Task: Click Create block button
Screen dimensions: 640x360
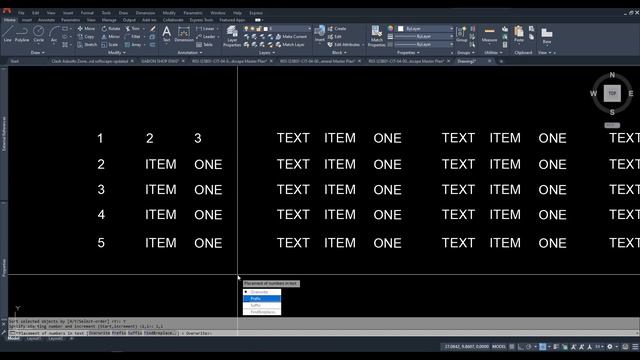Action: (337, 29)
